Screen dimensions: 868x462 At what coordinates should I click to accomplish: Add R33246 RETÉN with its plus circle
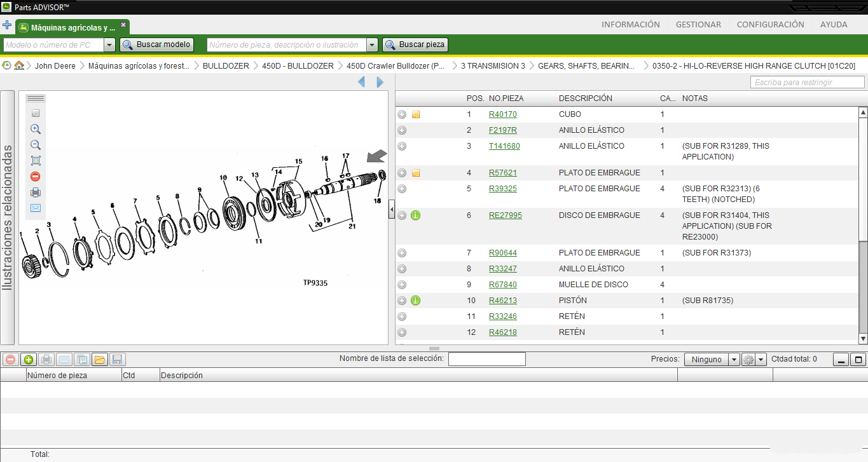click(x=402, y=316)
